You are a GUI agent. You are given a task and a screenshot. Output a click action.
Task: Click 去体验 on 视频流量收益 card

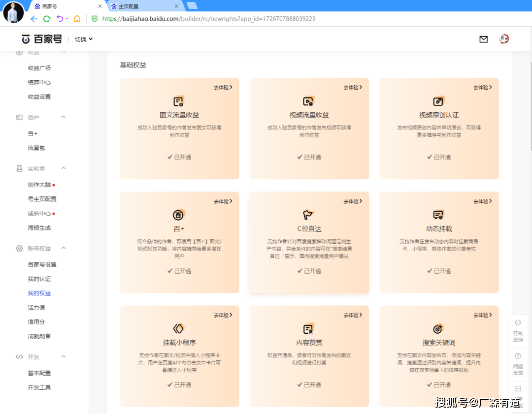pyautogui.click(x=353, y=88)
